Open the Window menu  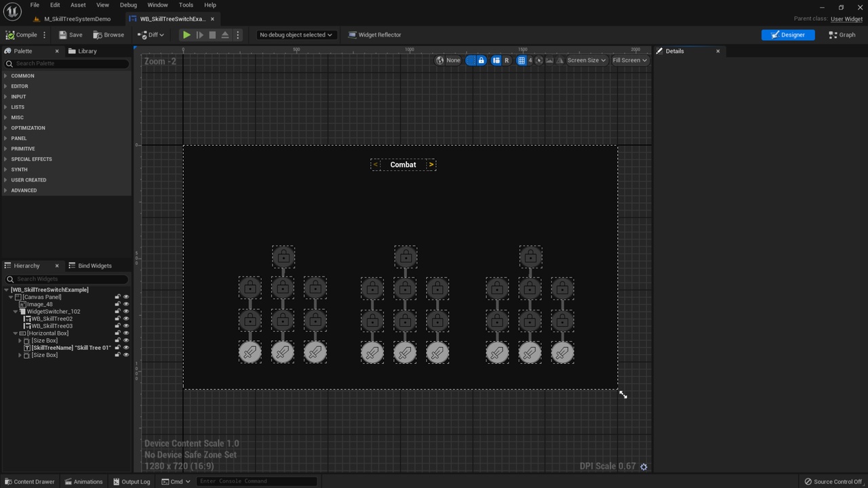pyautogui.click(x=157, y=5)
